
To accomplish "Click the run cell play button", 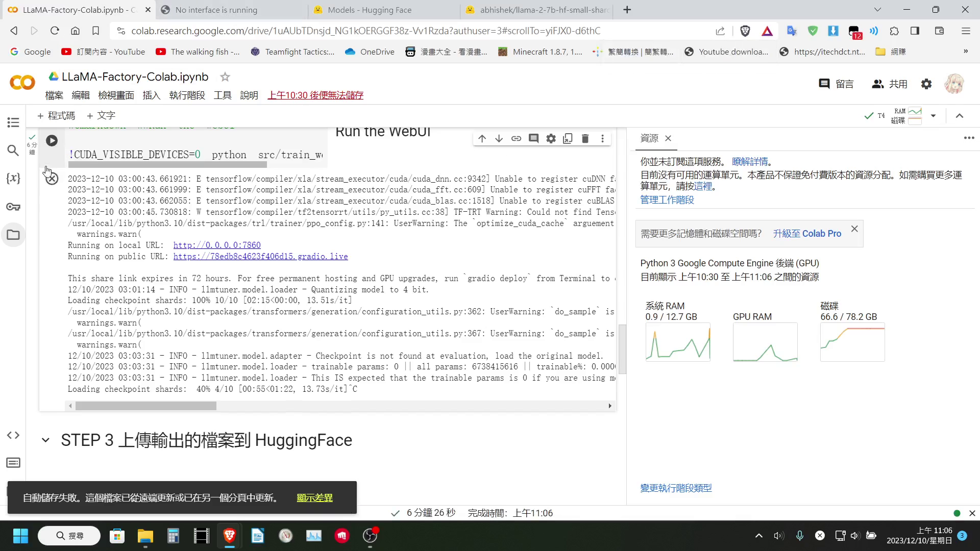I will 52,140.
